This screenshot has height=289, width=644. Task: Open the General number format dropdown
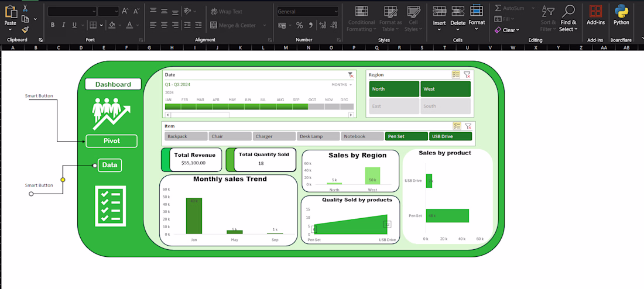336,12
